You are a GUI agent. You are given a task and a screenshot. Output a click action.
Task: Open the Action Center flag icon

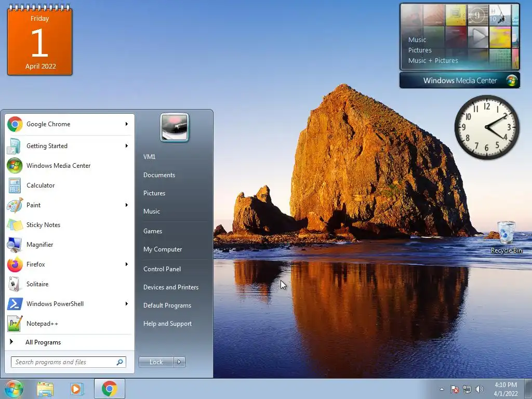(x=455, y=389)
